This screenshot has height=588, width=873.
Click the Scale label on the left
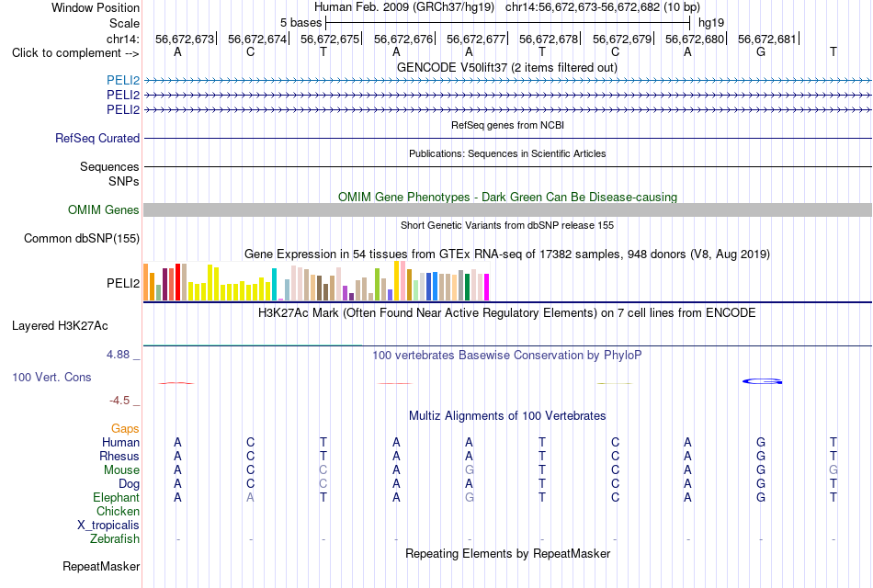click(x=125, y=23)
